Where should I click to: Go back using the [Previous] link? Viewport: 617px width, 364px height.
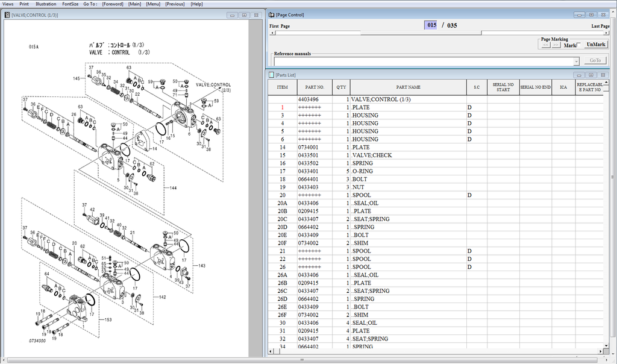coord(175,4)
